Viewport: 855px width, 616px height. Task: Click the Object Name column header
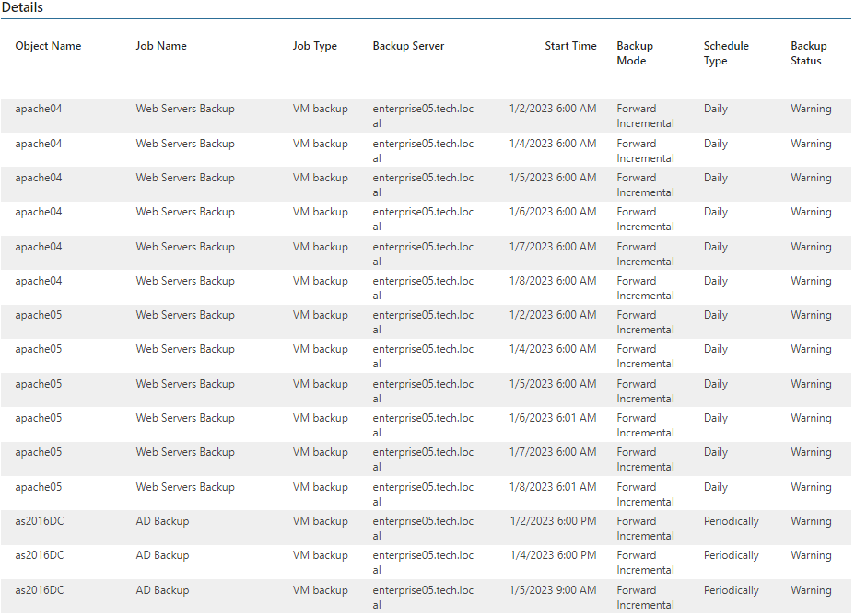[x=48, y=46]
